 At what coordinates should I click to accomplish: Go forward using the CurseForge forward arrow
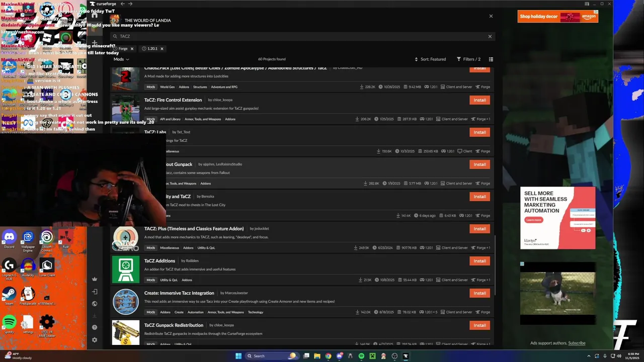tap(130, 4)
